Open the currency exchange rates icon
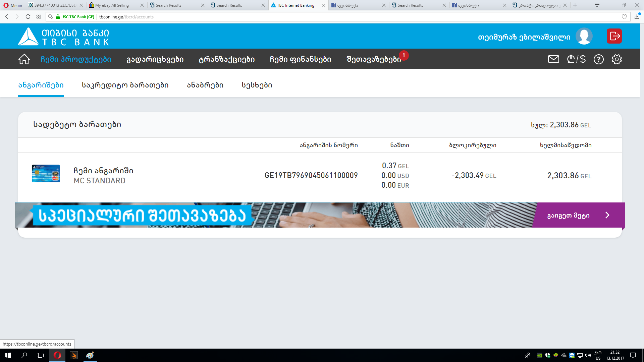Image resolution: width=644 pixels, height=362 pixels. [576, 59]
